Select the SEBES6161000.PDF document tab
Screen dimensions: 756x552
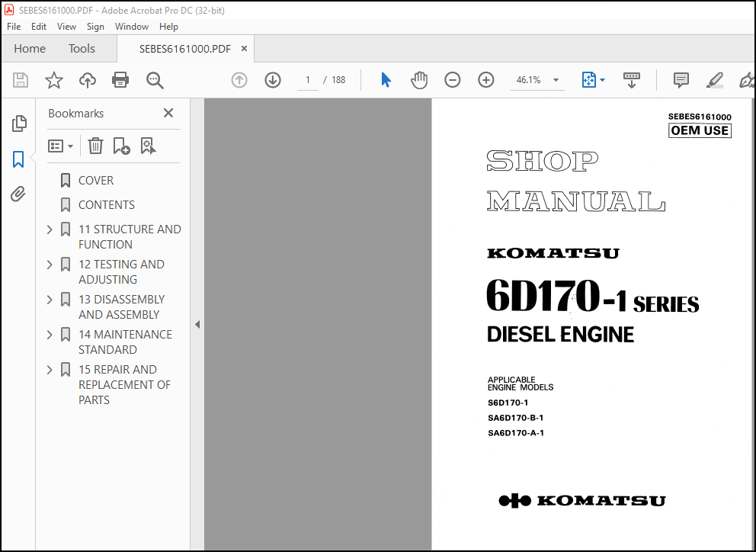(185, 49)
